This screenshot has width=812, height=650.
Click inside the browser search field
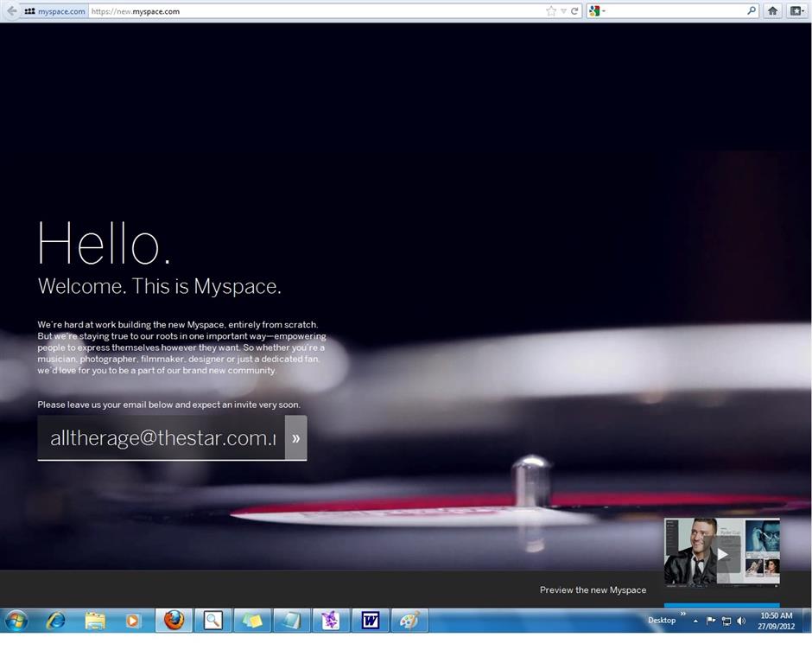click(676, 11)
